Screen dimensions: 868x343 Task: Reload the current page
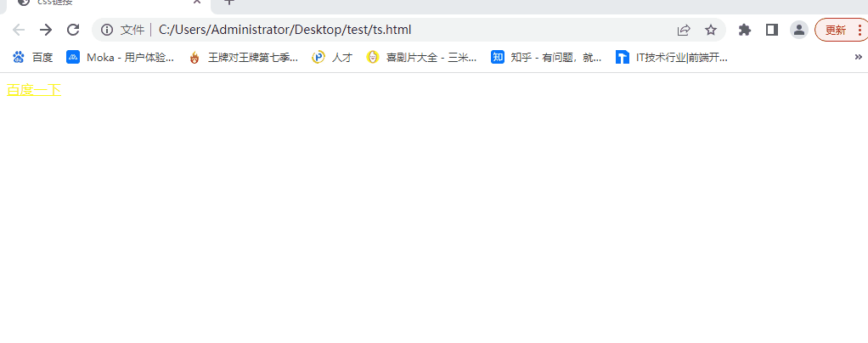[x=73, y=30]
